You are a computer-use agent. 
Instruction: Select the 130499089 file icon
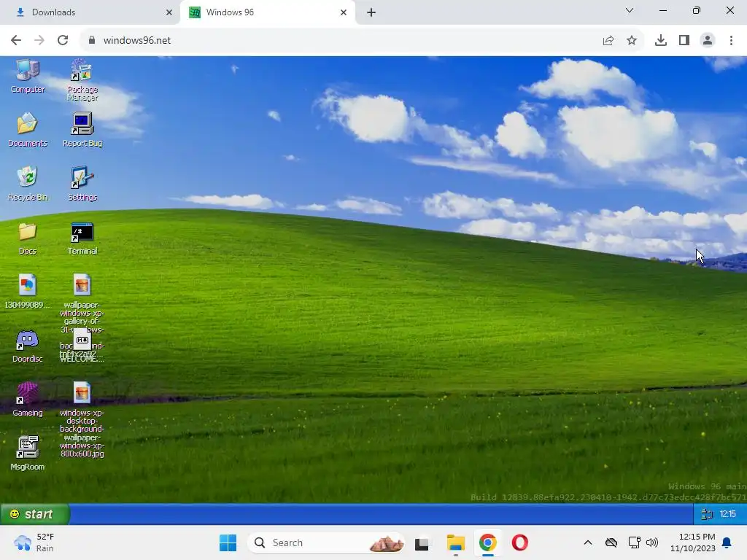click(x=28, y=292)
